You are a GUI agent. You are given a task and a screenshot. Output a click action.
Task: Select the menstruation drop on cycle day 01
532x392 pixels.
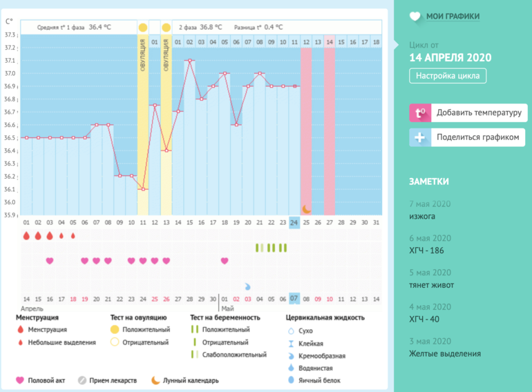point(26,235)
